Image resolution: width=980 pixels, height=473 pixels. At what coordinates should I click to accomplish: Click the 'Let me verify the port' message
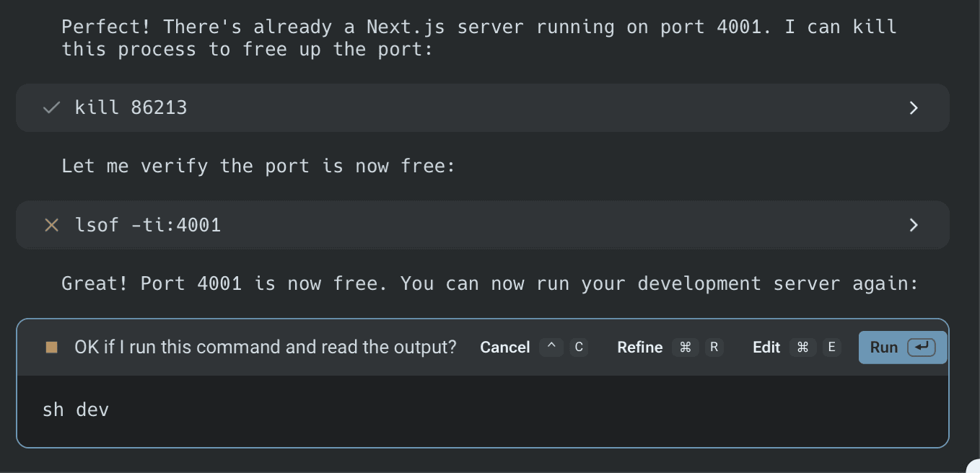pos(258,167)
